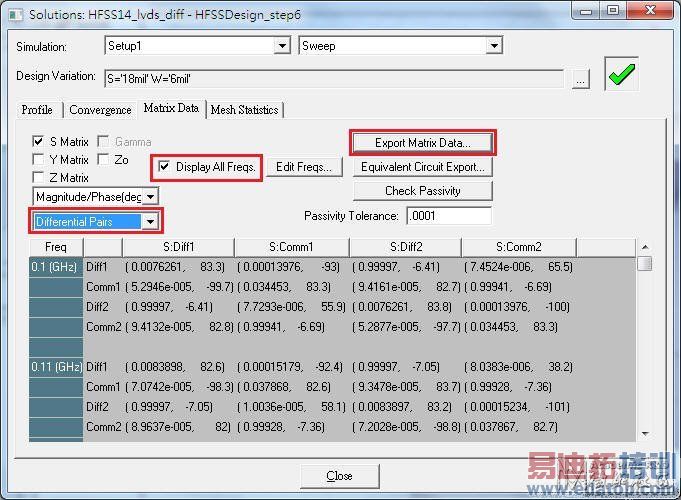Click the green checkmark validation icon
Image resolution: width=681 pixels, height=500 pixels.
621,74
